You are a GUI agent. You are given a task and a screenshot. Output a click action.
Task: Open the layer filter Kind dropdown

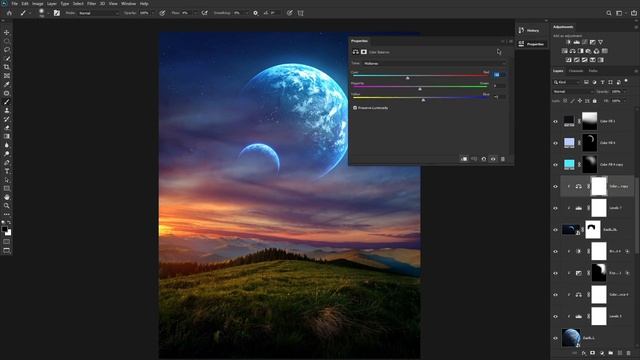point(567,82)
